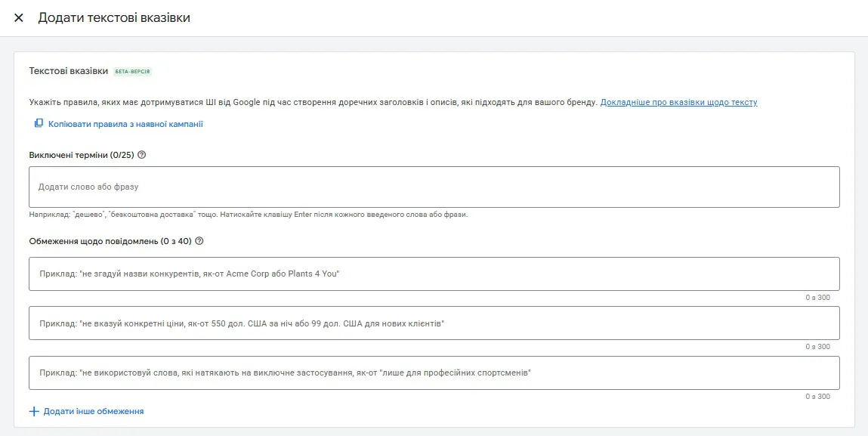The image size is (868, 436).
Task: Focus the restriction field mentioning 550 дол. США
Action: tap(434, 323)
